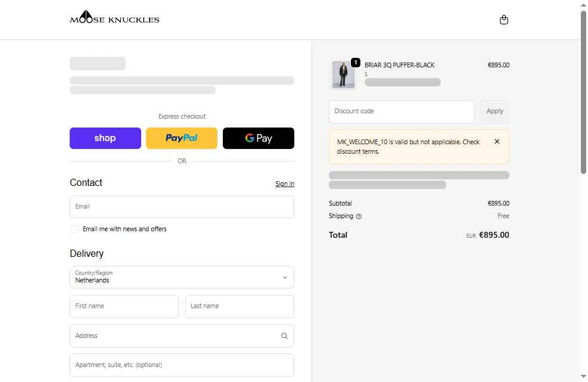The height and width of the screenshot is (382, 588).
Task: Pay with Google Pay express button
Action: 259,138
